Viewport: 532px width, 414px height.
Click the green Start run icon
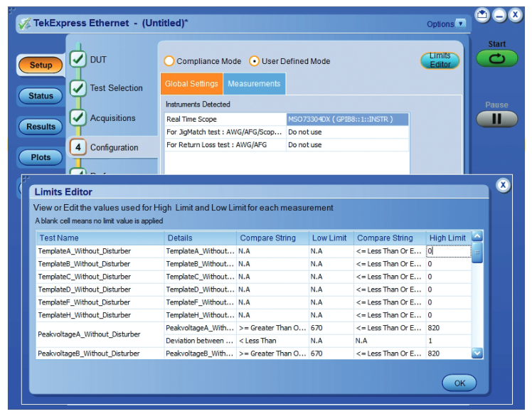click(497, 59)
